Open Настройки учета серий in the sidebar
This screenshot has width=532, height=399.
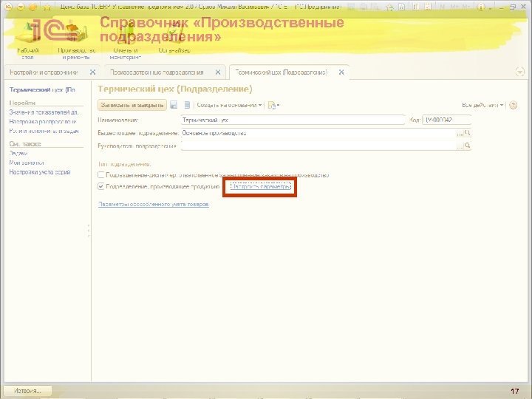(40, 172)
